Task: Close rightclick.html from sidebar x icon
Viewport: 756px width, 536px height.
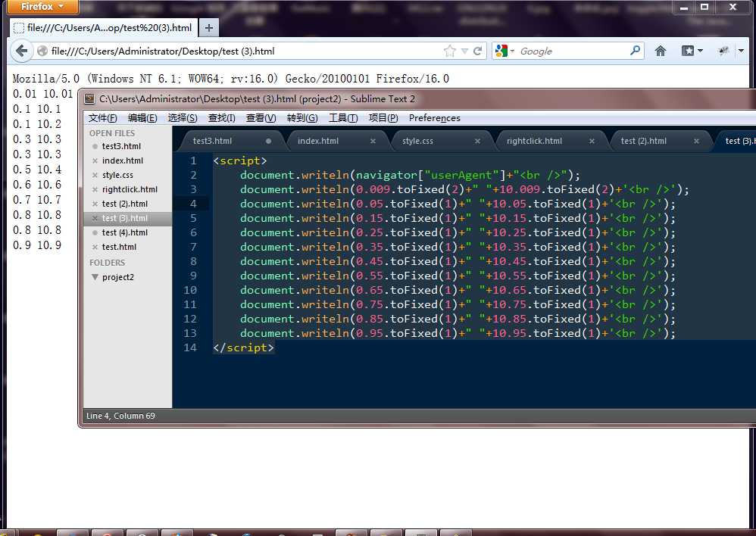Action: pos(95,190)
